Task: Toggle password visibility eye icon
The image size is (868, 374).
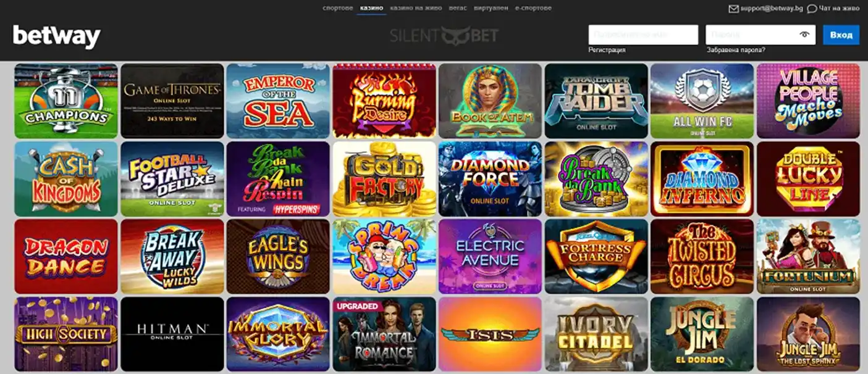Action: pos(804,35)
